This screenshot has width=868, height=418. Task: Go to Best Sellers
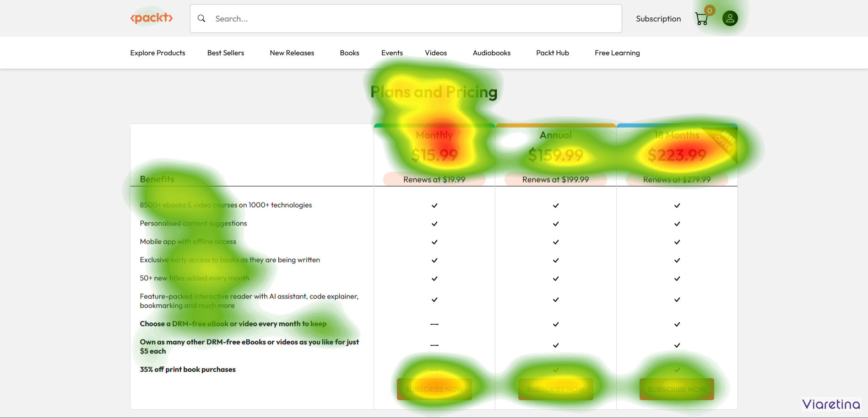[x=226, y=53]
